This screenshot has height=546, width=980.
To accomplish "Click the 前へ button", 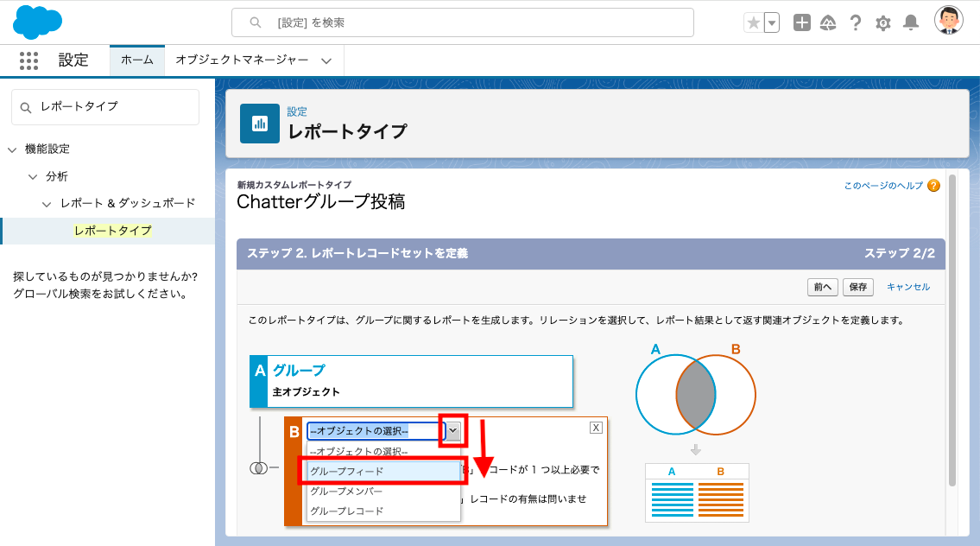I will tap(822, 287).
